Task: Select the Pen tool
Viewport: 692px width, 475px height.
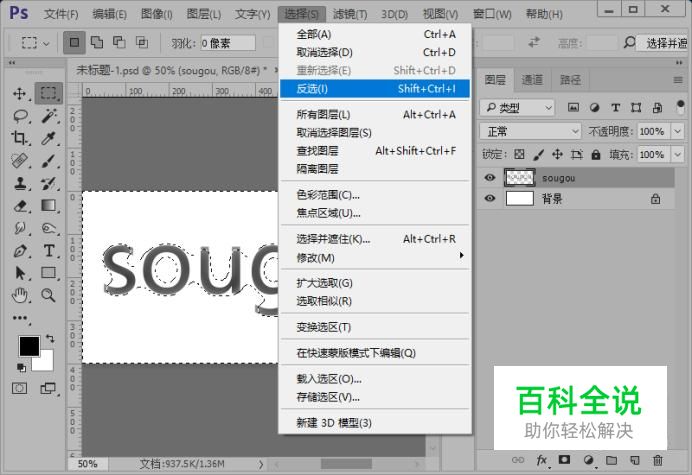Action: [x=19, y=251]
